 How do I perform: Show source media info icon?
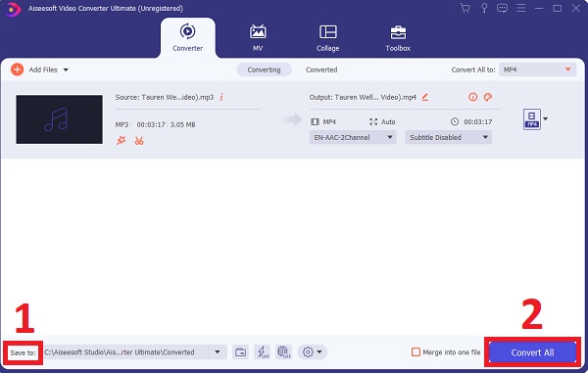(x=221, y=97)
